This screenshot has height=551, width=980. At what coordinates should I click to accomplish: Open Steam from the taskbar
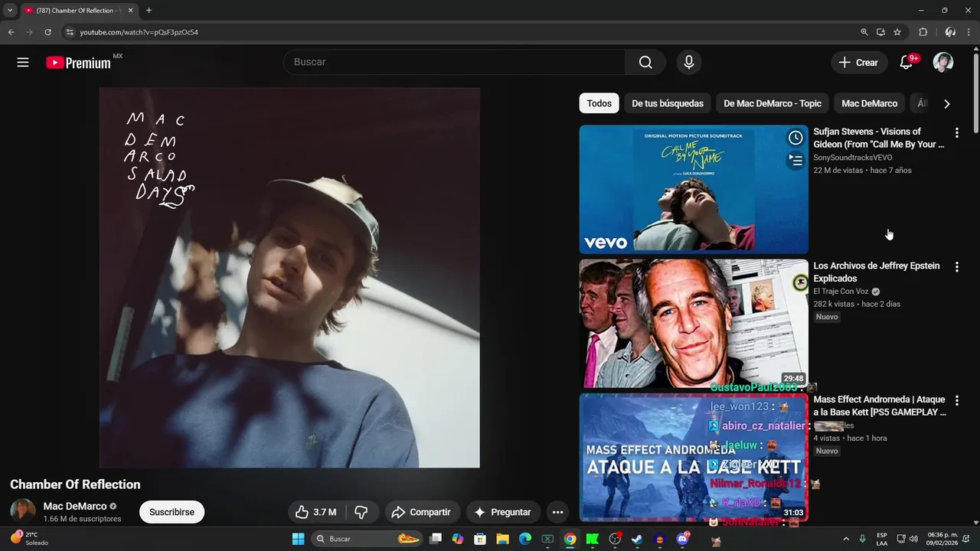637,539
